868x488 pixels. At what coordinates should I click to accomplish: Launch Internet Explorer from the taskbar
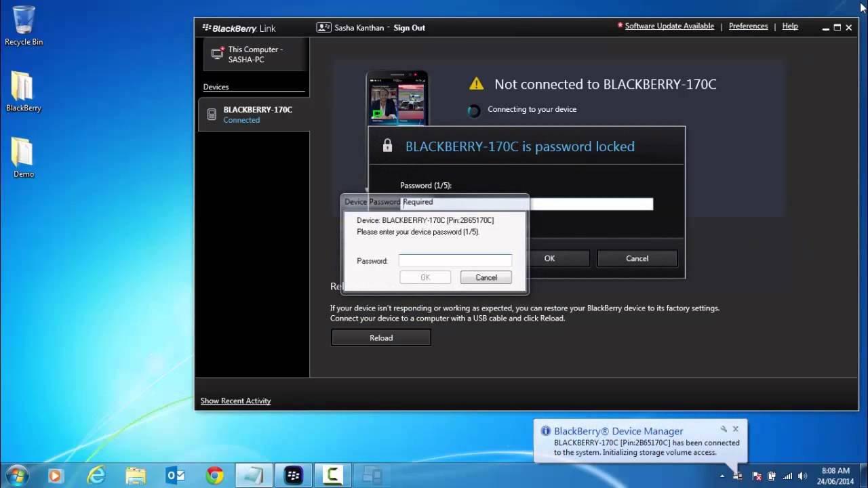[x=96, y=475]
